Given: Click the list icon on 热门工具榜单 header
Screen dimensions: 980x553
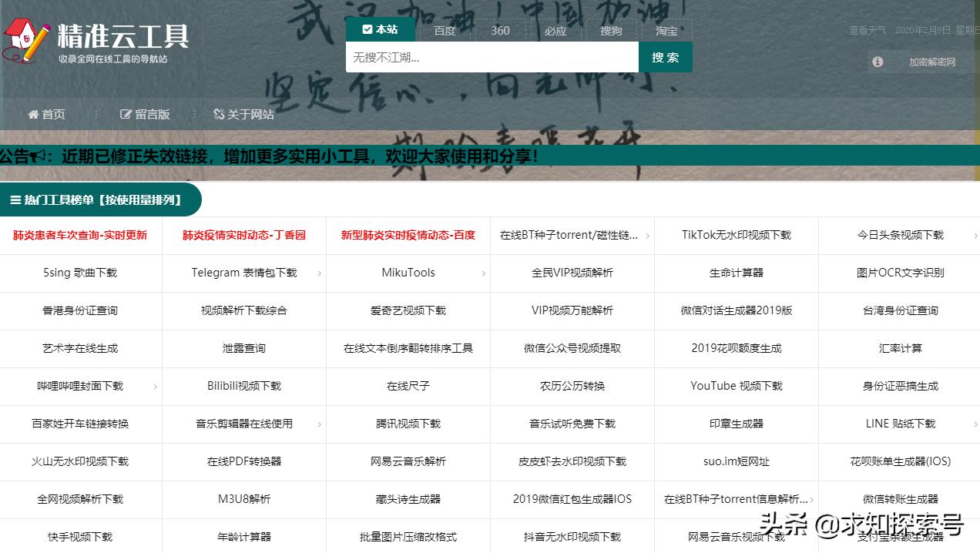Looking at the screenshot, I should point(14,199).
